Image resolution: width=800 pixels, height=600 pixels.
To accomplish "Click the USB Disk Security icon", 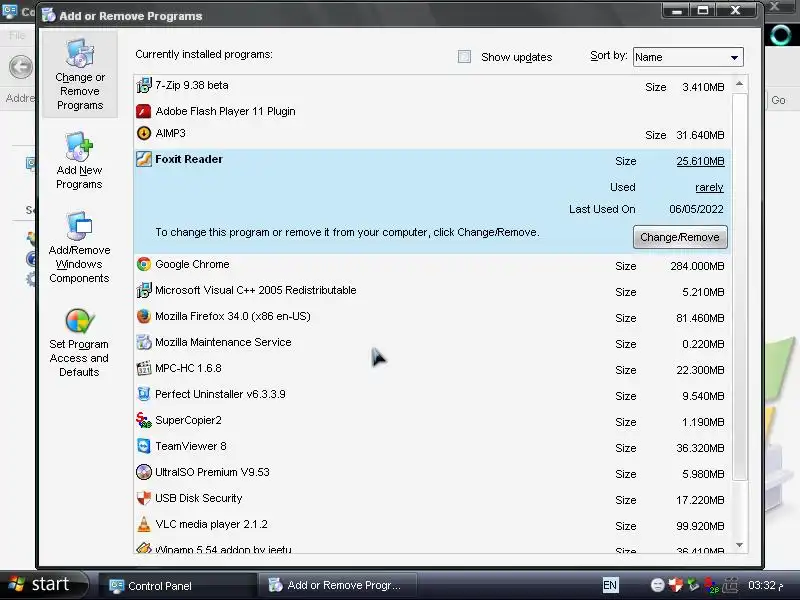I will pyautogui.click(x=144, y=498).
